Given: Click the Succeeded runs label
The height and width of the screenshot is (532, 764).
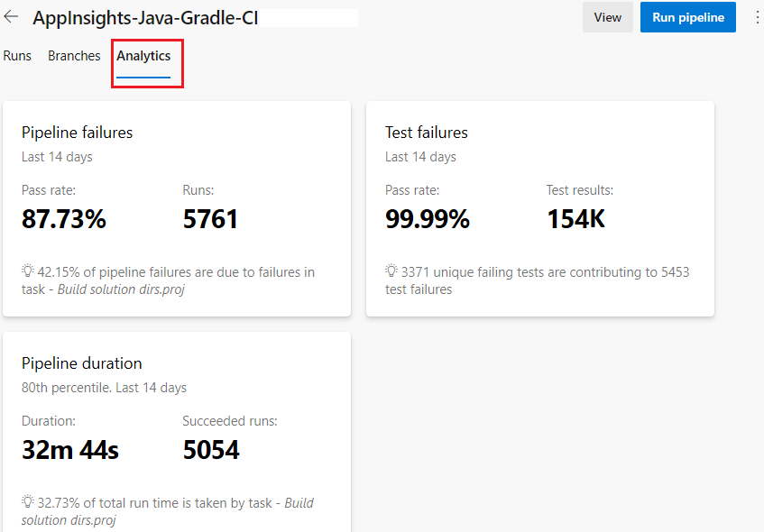Looking at the screenshot, I should pyautogui.click(x=230, y=421).
